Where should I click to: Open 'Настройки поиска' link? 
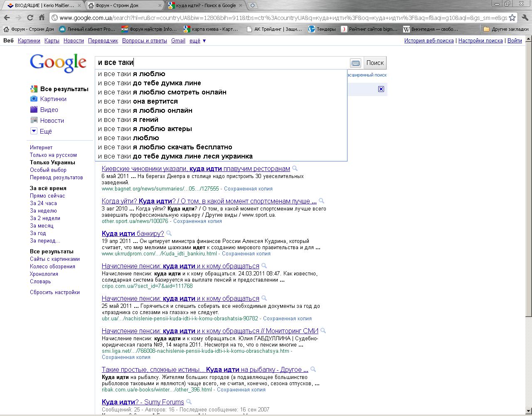click(480, 41)
